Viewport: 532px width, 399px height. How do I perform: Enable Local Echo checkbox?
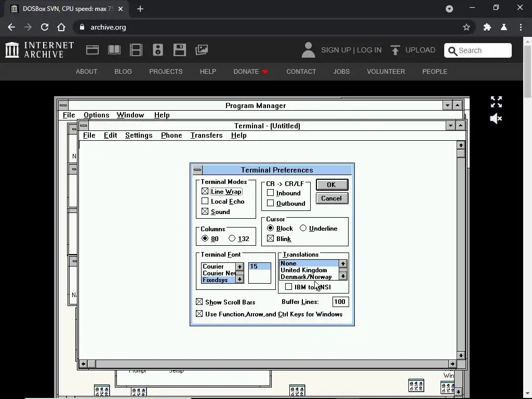205,201
